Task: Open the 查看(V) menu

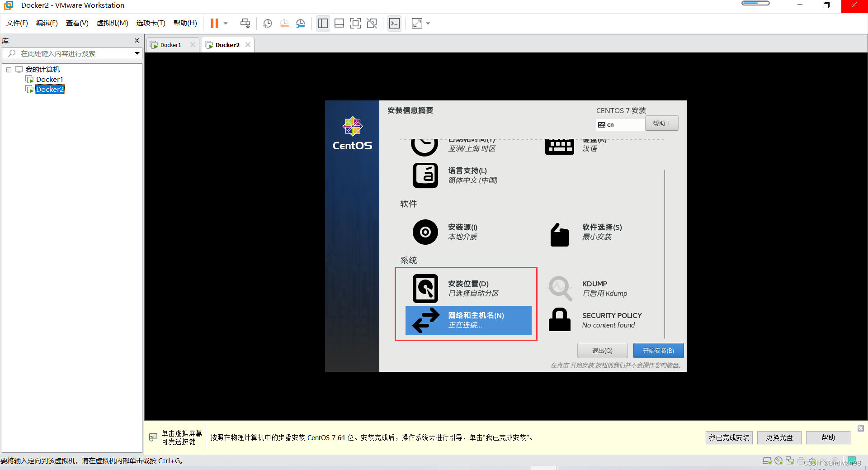Action: pos(77,23)
